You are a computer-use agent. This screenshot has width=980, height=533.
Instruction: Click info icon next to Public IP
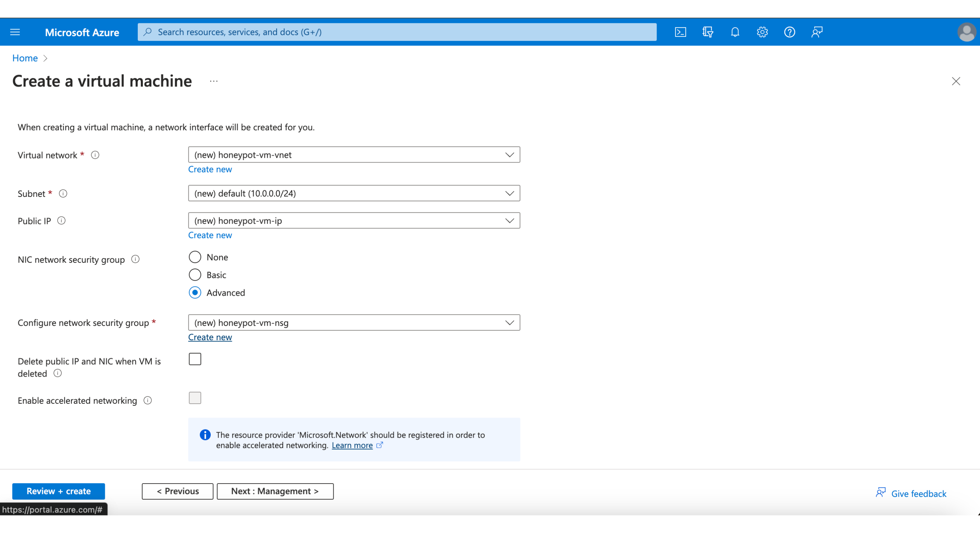61,221
